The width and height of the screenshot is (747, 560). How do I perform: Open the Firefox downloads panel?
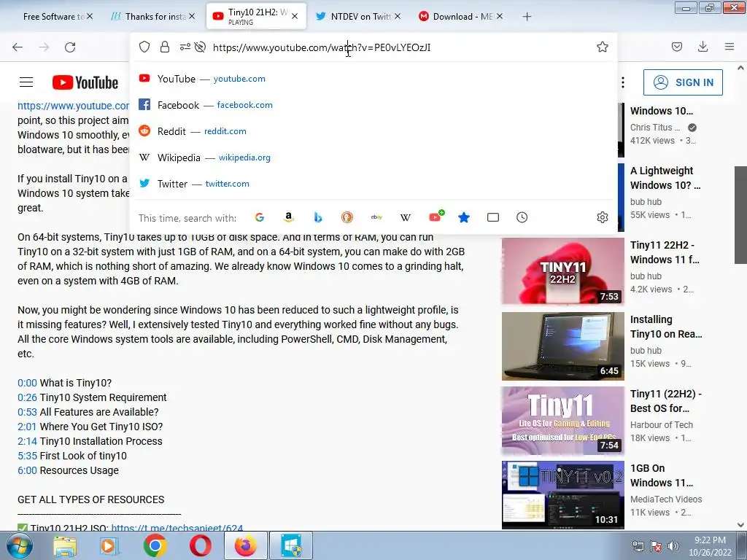[703, 47]
